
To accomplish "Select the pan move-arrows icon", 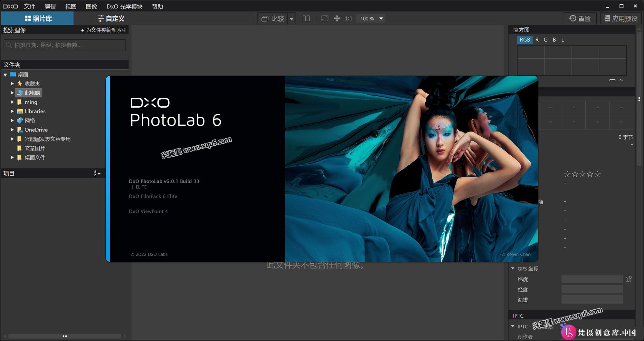I will coord(337,18).
